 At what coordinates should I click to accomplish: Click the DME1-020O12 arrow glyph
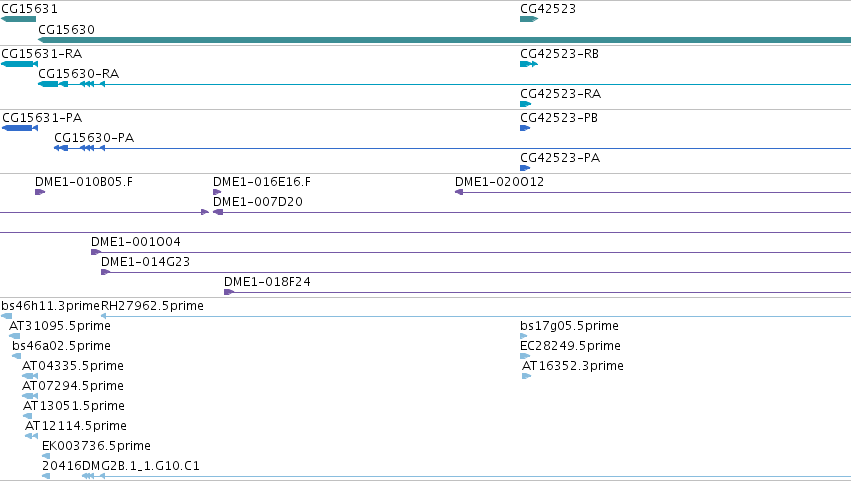click(459, 192)
